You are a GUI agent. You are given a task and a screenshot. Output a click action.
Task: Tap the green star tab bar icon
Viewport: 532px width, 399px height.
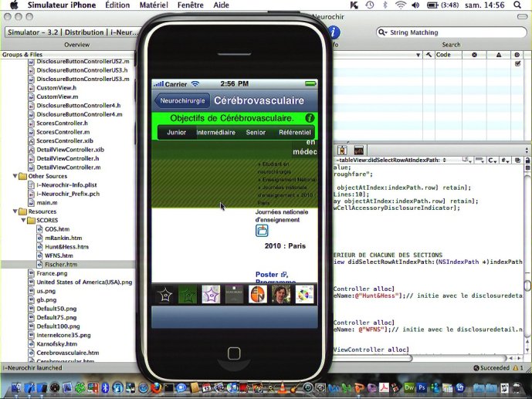coord(188,295)
